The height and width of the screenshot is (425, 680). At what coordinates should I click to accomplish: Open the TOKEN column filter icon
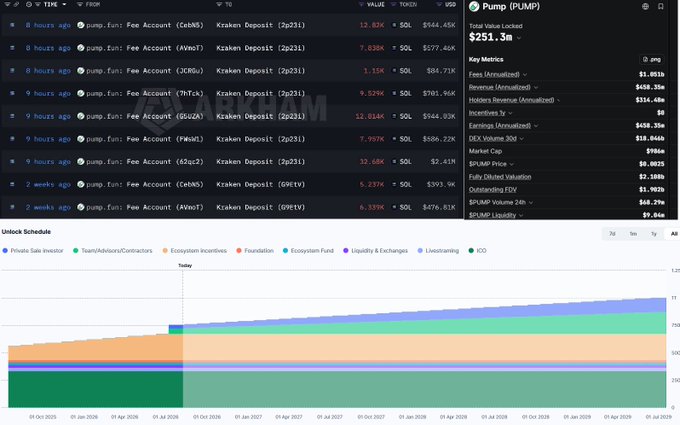(394, 4)
